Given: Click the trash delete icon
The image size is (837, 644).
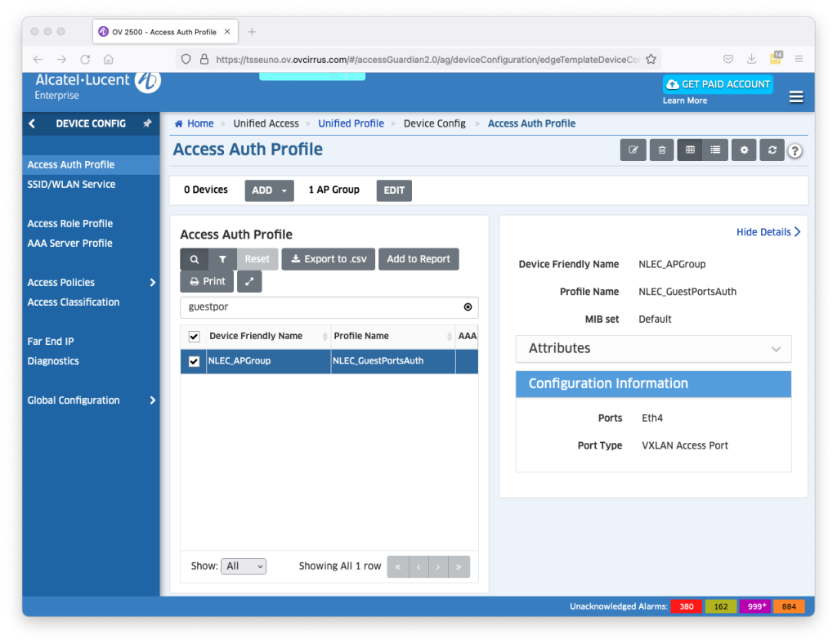Looking at the screenshot, I should (661, 150).
